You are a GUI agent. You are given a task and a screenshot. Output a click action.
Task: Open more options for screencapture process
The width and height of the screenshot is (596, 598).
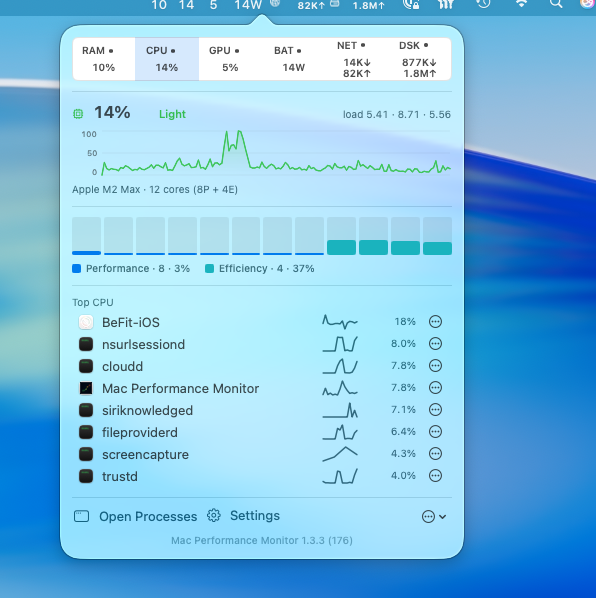pos(435,453)
